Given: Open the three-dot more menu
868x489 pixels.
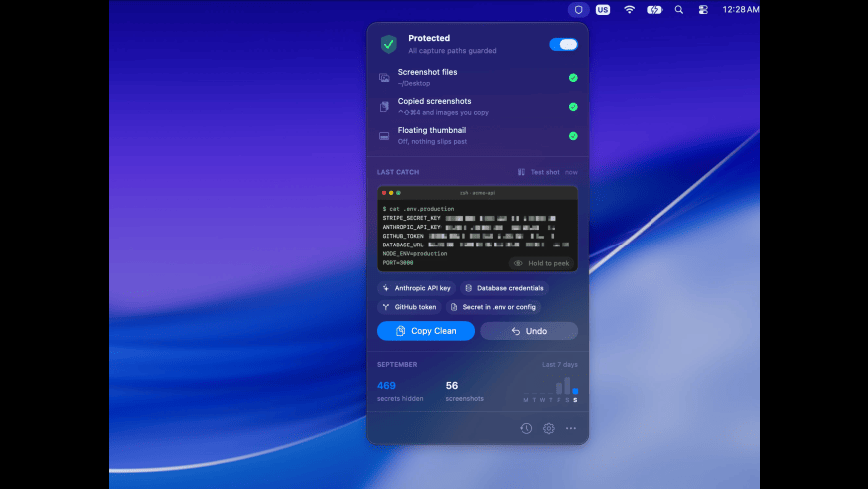Looking at the screenshot, I should coord(570,428).
